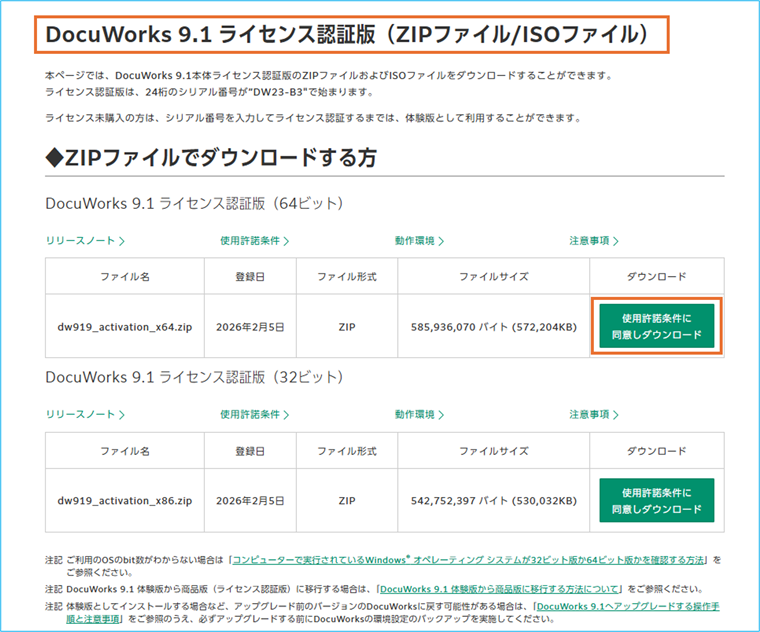This screenshot has height=632, width=760.
Task: Click ファイル形式 header in 64ビット table
Action: (347, 276)
